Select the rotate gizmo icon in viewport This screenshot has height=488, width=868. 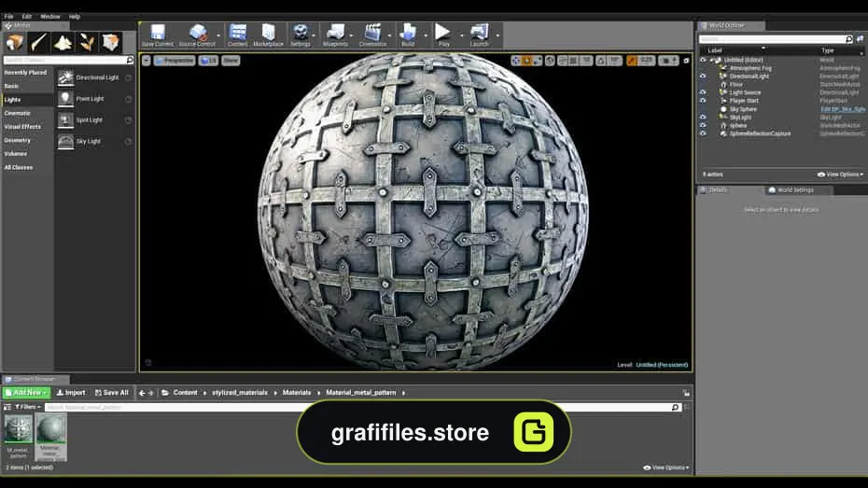pyautogui.click(x=526, y=61)
